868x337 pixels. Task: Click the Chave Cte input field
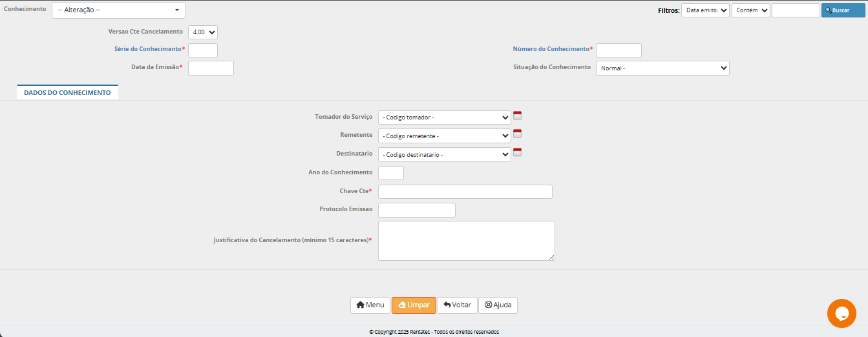pos(465,192)
